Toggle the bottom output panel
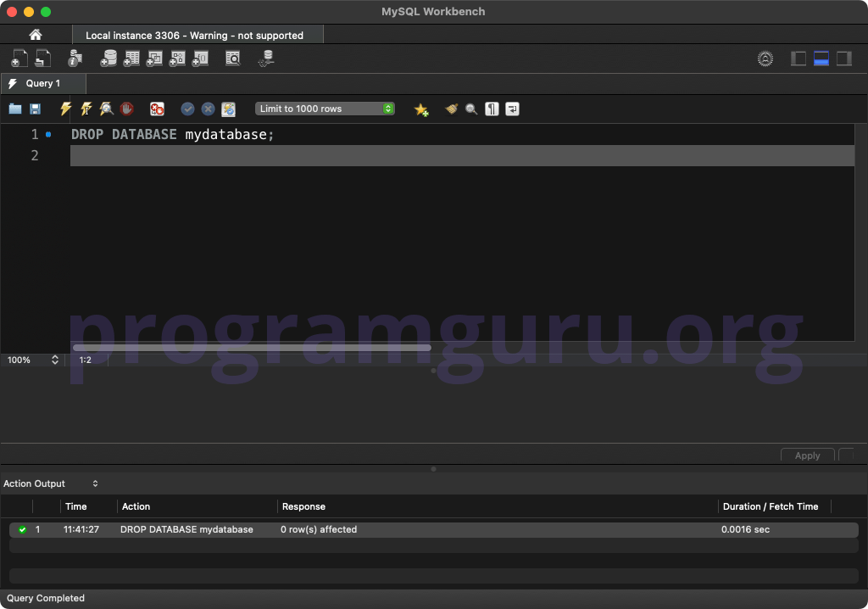 821,59
